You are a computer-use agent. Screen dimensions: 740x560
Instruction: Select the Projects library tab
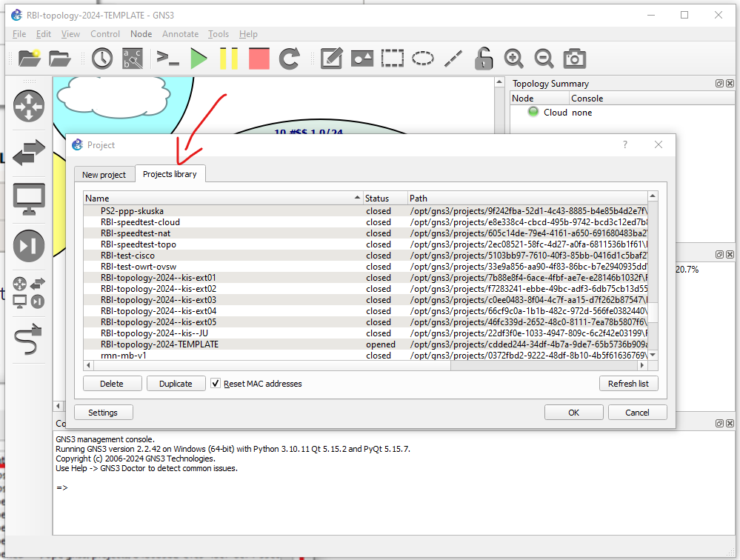[x=170, y=174]
